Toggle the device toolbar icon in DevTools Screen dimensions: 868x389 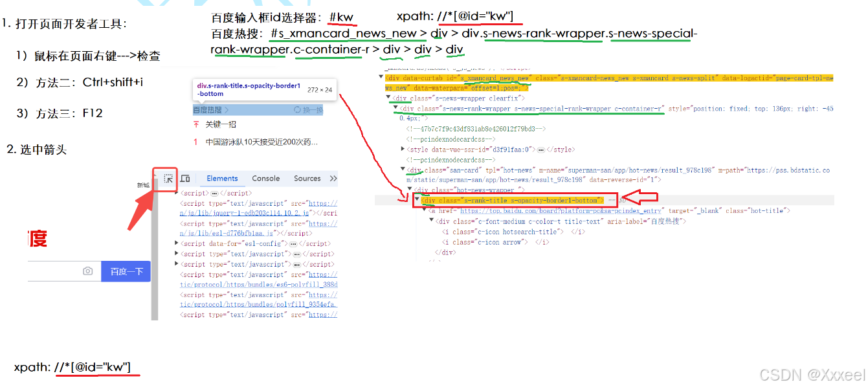coord(185,179)
